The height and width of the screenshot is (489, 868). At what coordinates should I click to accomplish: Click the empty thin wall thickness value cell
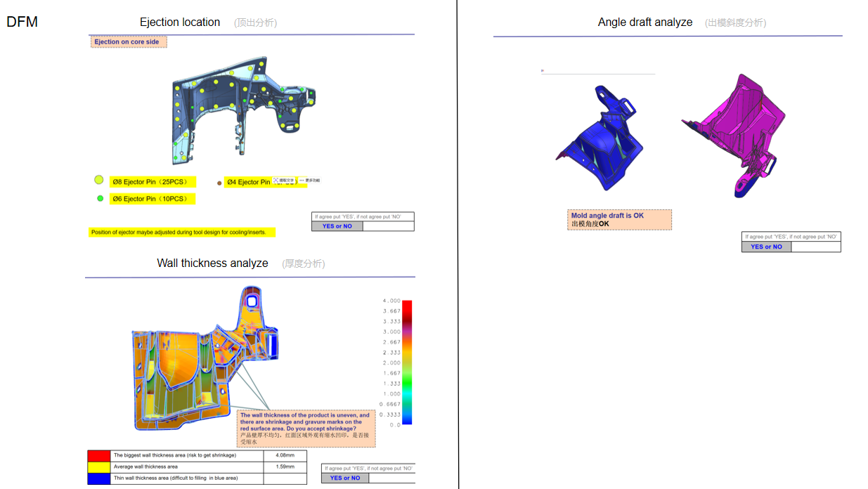285,478
